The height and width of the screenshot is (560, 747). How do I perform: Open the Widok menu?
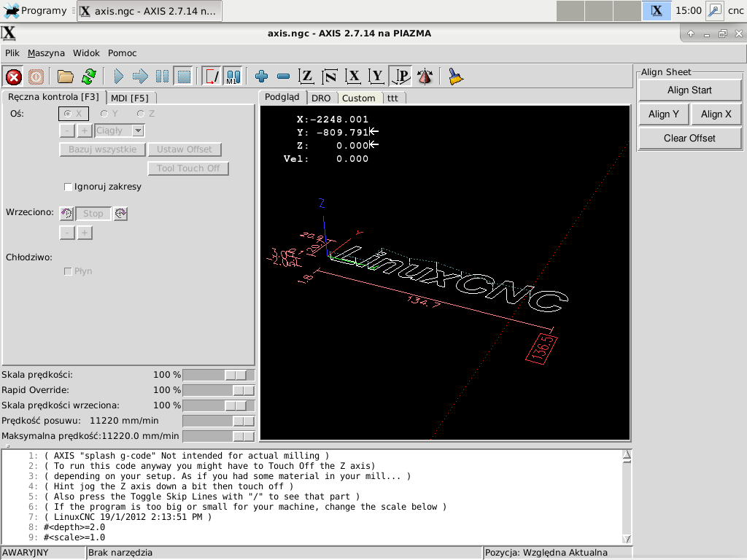click(x=86, y=52)
